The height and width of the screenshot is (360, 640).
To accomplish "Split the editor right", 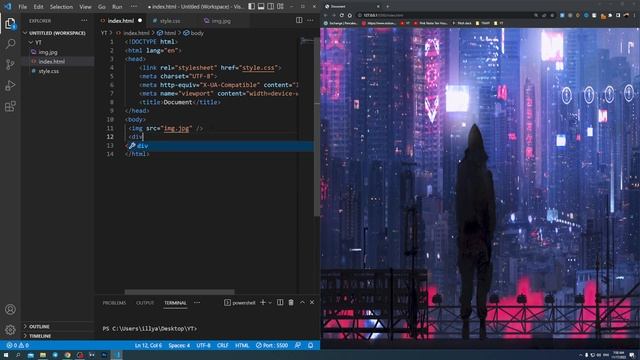I will (299, 20).
